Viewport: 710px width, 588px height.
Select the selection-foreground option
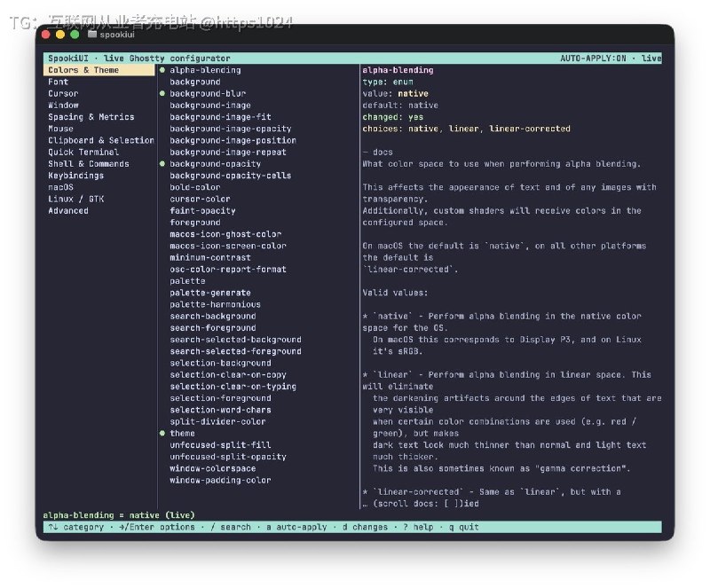220,398
